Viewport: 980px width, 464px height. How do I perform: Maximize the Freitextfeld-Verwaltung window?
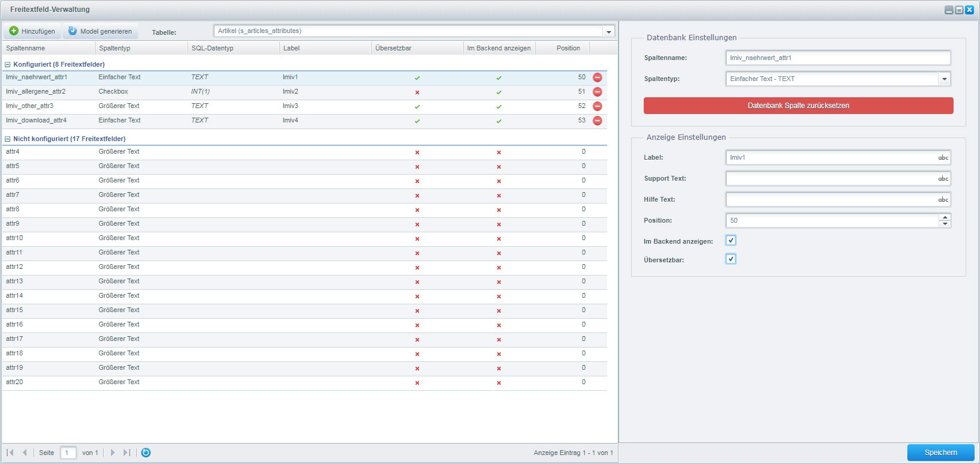coord(959,10)
